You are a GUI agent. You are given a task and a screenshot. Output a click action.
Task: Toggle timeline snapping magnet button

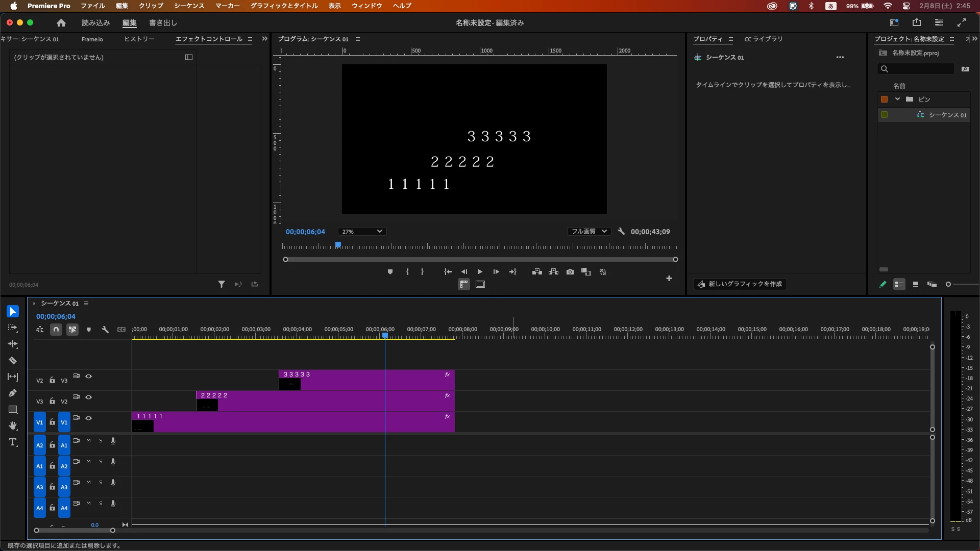pos(56,330)
